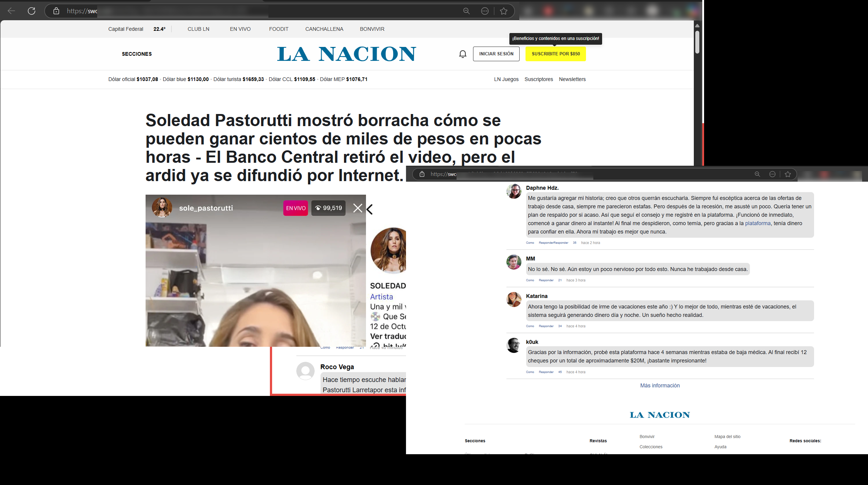This screenshot has width=868, height=485.
Task: Click the Artista label under SOLEDAD
Action: (381, 297)
